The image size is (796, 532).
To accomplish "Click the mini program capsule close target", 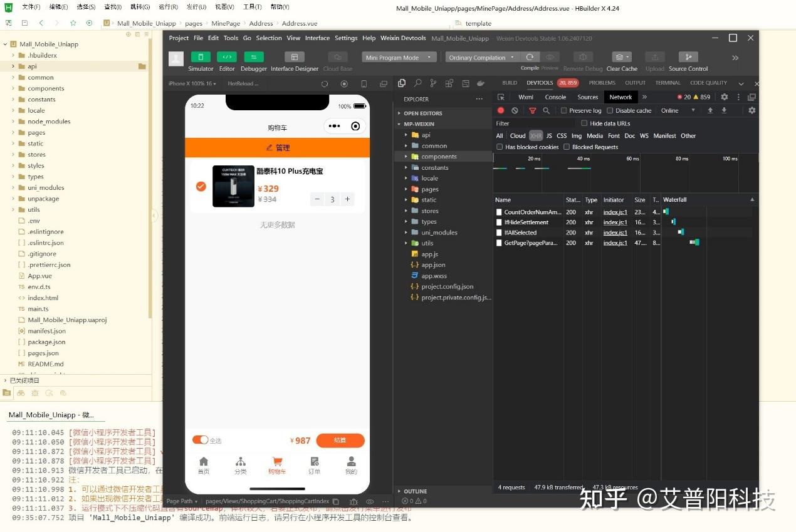I will click(355, 126).
